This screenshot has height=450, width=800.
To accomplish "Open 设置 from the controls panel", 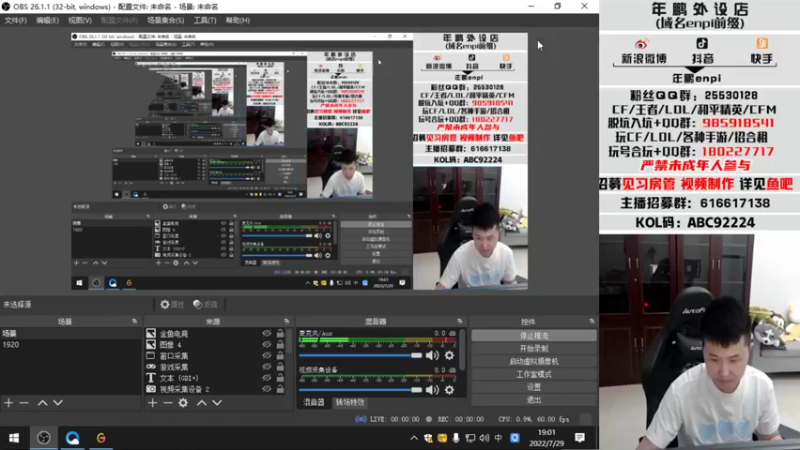I will click(x=534, y=387).
